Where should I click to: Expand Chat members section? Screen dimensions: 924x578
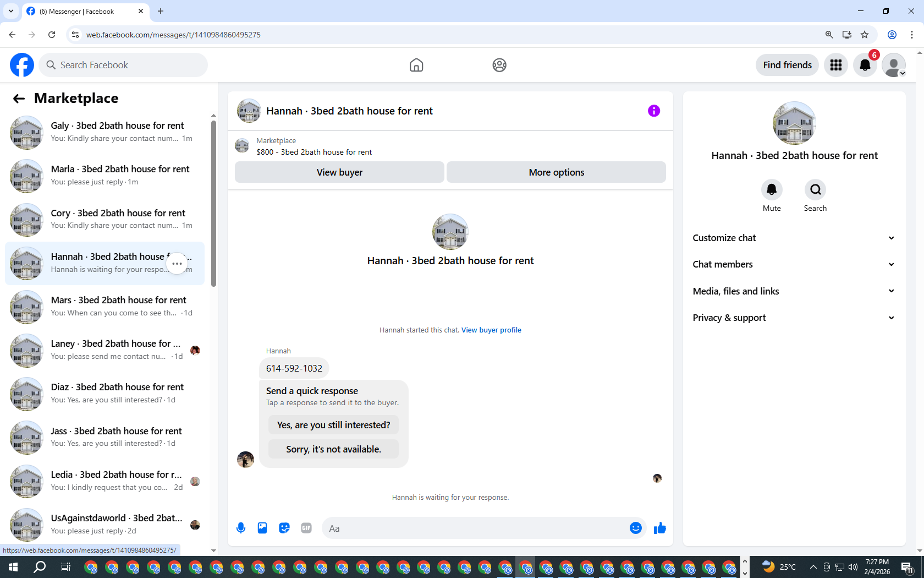pyautogui.click(x=794, y=264)
